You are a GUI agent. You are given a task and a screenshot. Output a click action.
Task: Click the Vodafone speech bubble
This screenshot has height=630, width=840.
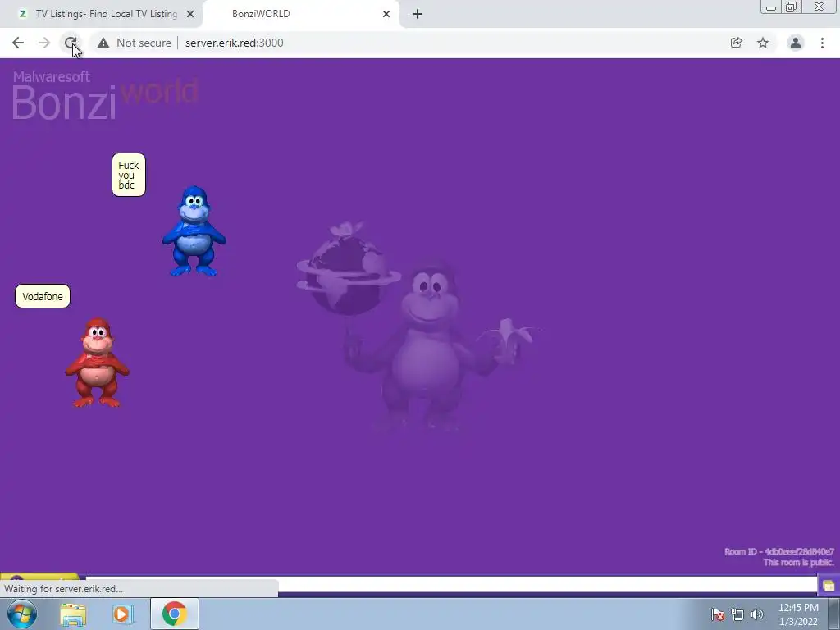43,296
